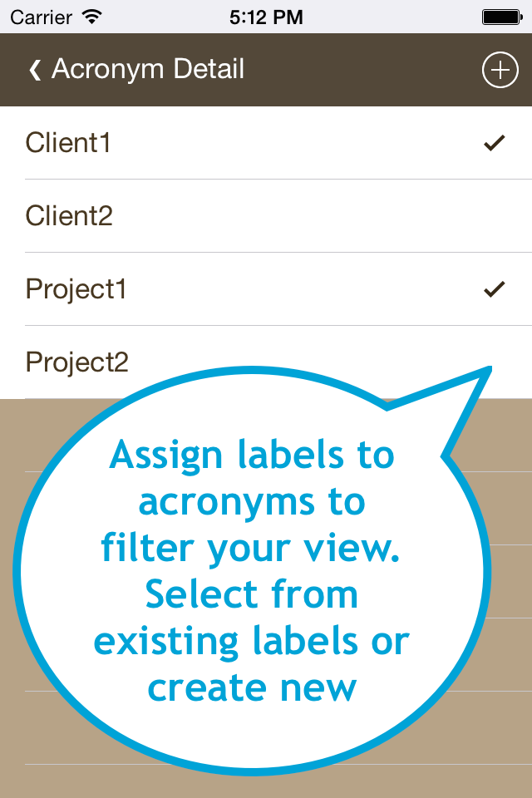Uncheck the checkmark beside Client1
Image resolution: width=532 pixels, height=798 pixels.
(x=495, y=143)
